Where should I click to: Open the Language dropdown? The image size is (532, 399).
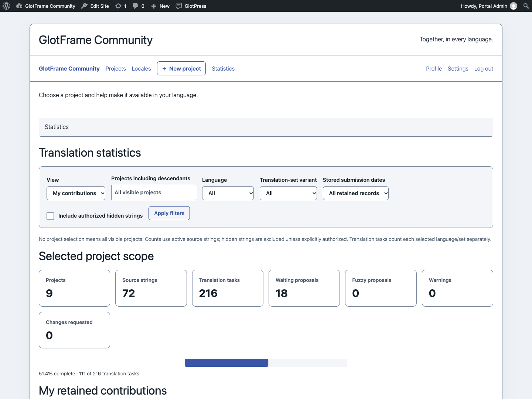228,193
